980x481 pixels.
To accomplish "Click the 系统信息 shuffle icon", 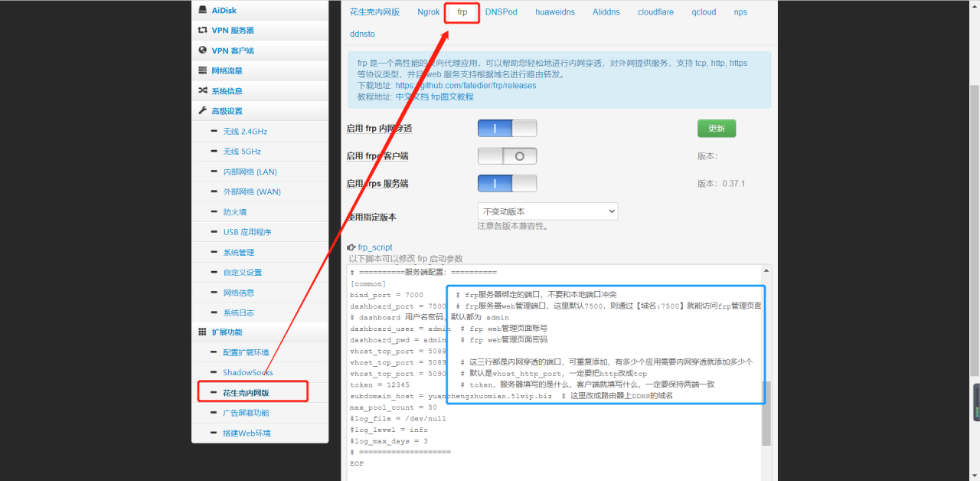I will (x=203, y=90).
